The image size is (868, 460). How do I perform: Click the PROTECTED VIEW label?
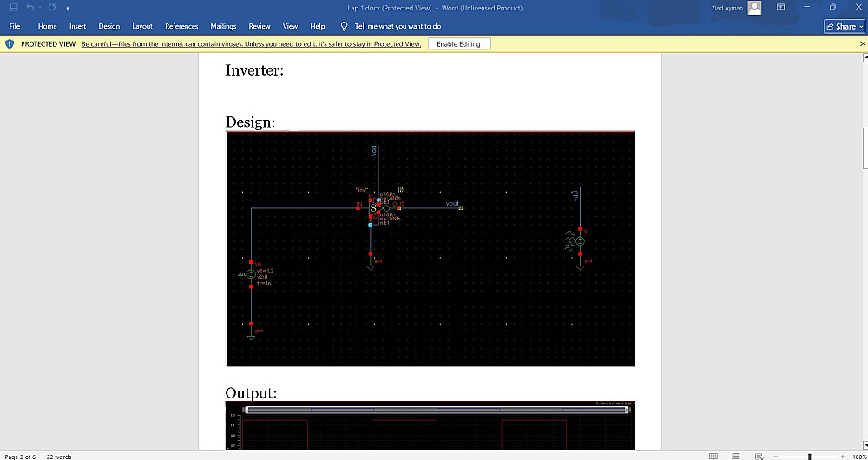[48, 44]
